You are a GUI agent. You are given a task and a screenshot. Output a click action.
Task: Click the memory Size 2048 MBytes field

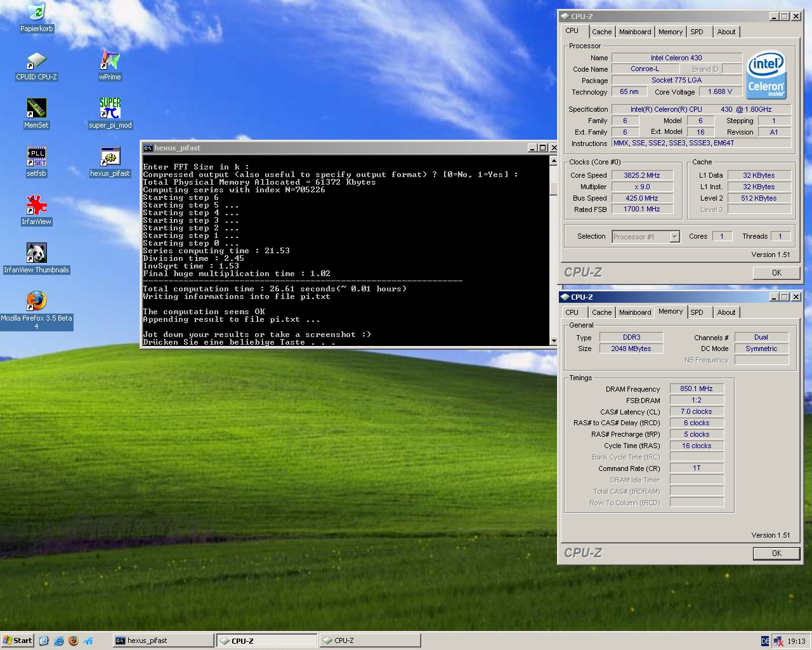[631, 348]
